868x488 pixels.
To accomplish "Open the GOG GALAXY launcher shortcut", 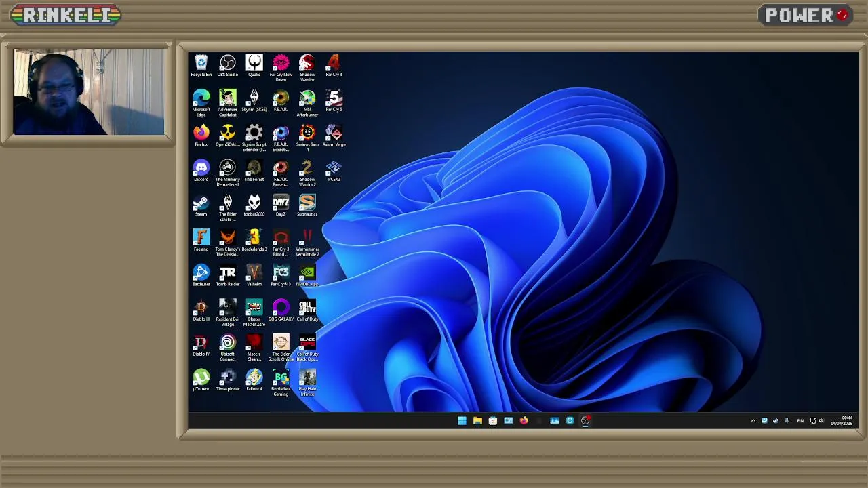I will pyautogui.click(x=281, y=309).
